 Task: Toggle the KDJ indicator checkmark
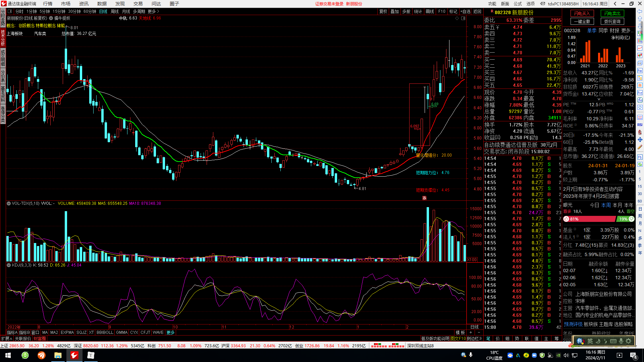coord(8,265)
